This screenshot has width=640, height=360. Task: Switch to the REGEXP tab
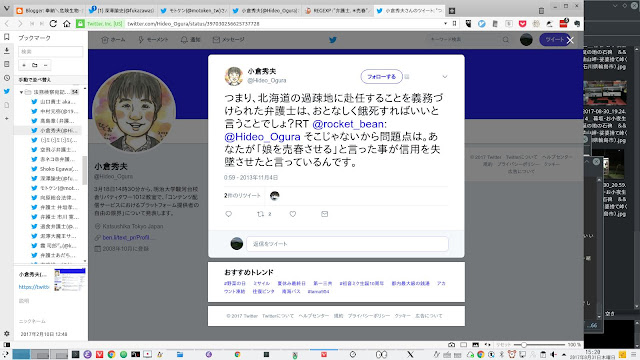pyautogui.click(x=337, y=11)
